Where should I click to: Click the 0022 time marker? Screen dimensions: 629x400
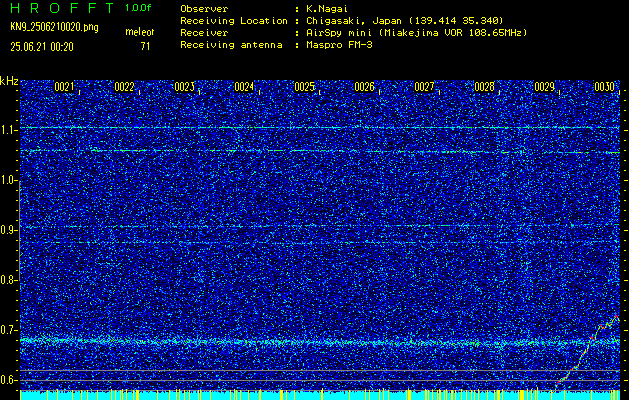pyautogui.click(x=124, y=87)
